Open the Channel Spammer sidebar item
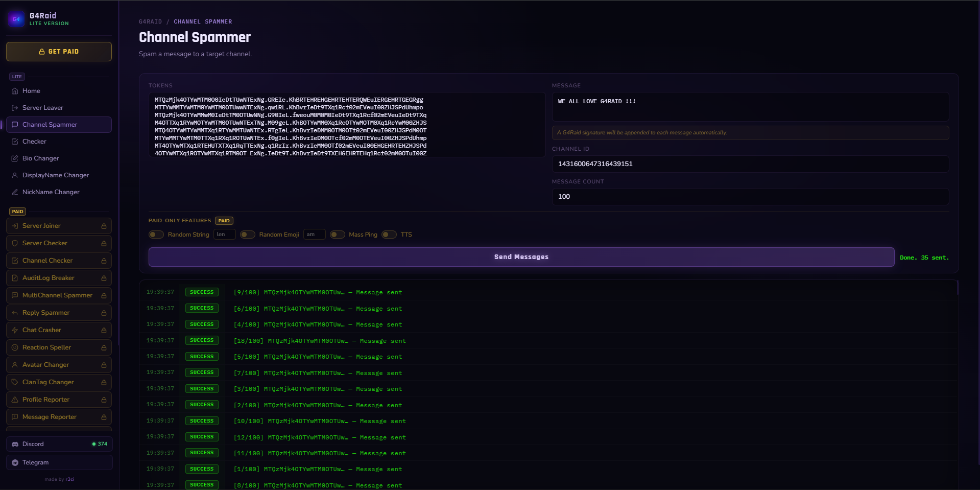Screen dimensions: 980x490 (x=59, y=125)
